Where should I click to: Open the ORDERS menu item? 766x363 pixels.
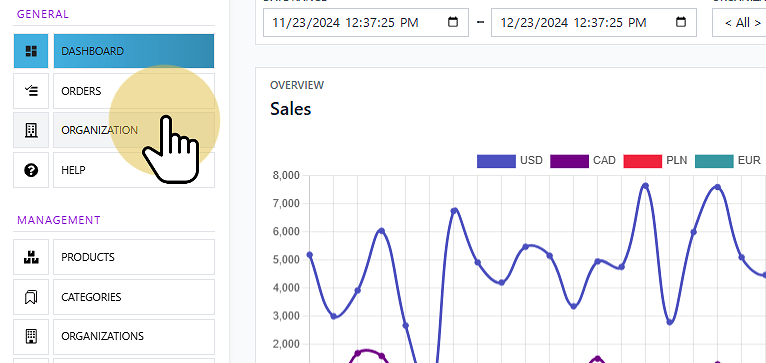(x=134, y=91)
